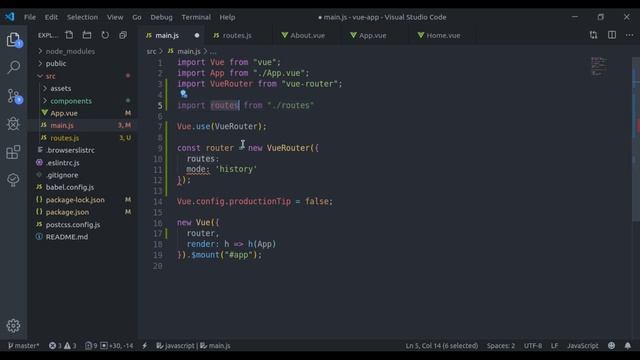This screenshot has width=640, height=360.
Task: Open the Selection menu
Action: pyautogui.click(x=82, y=17)
